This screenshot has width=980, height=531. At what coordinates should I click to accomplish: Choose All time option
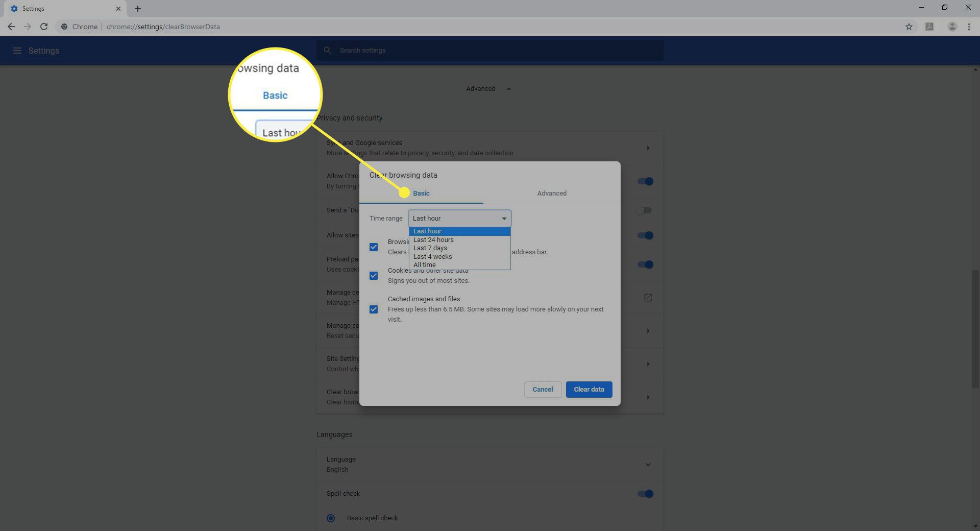[x=459, y=265]
